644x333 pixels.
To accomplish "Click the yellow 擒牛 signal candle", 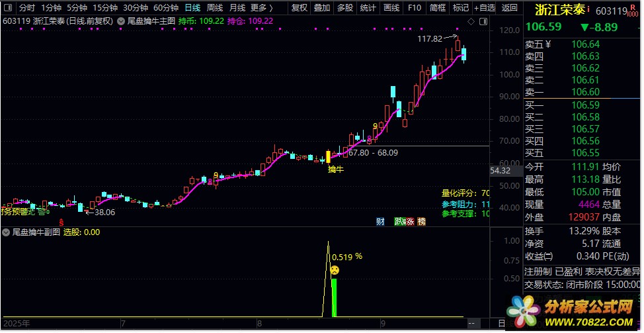I will [328, 156].
